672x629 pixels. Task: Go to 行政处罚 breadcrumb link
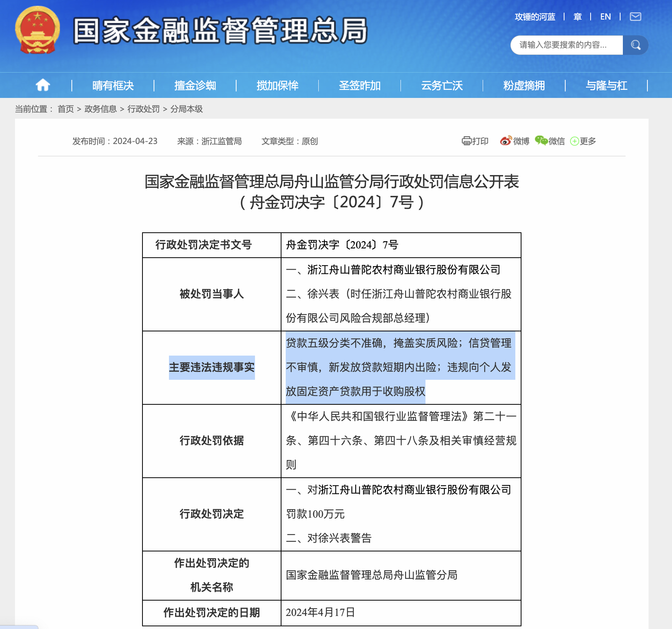[144, 109]
